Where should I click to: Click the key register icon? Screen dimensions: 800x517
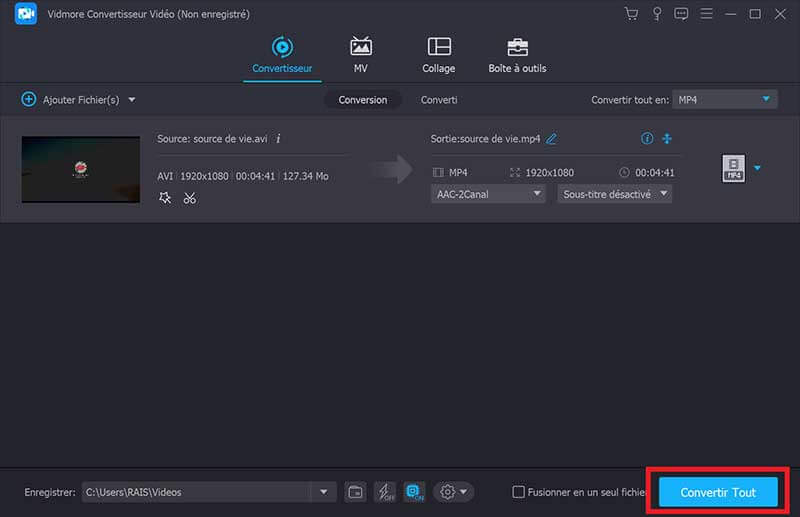657,14
